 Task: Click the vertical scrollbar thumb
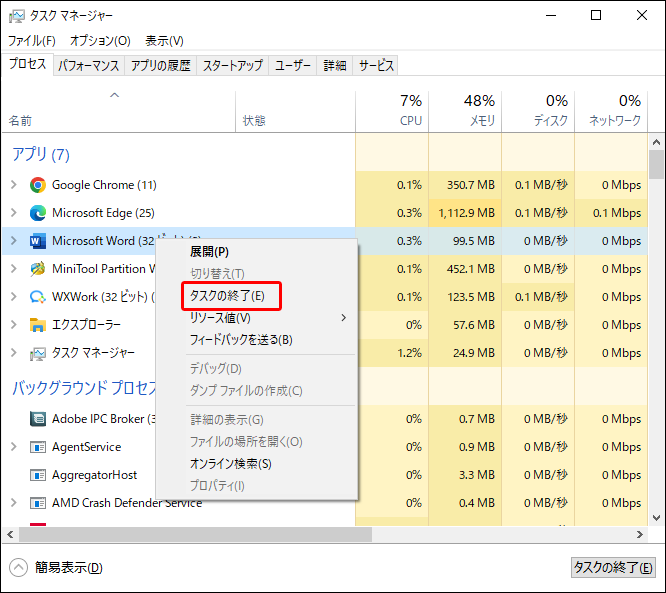point(657,164)
